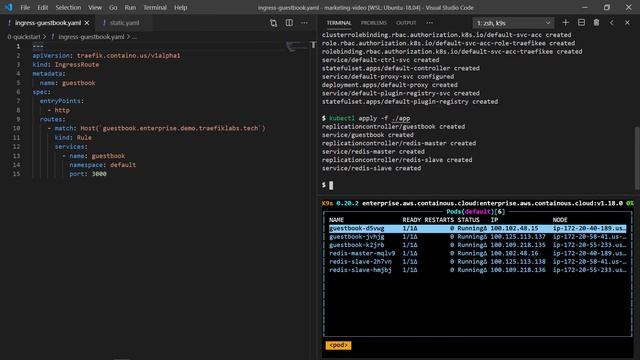Click the STATUS column header in k9s
640x360 pixels.
click(x=468, y=220)
